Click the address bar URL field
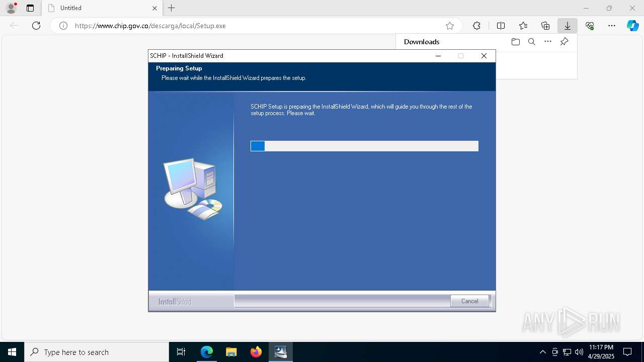 pyautogui.click(x=257, y=26)
